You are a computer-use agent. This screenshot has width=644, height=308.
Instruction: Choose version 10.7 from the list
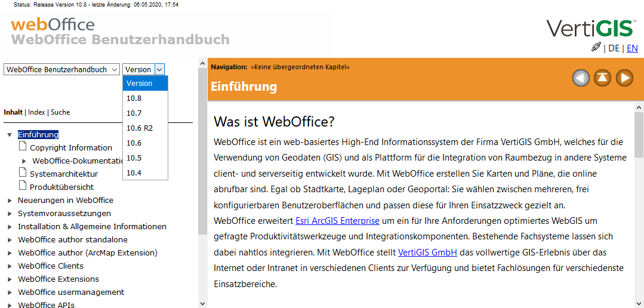pyautogui.click(x=146, y=113)
